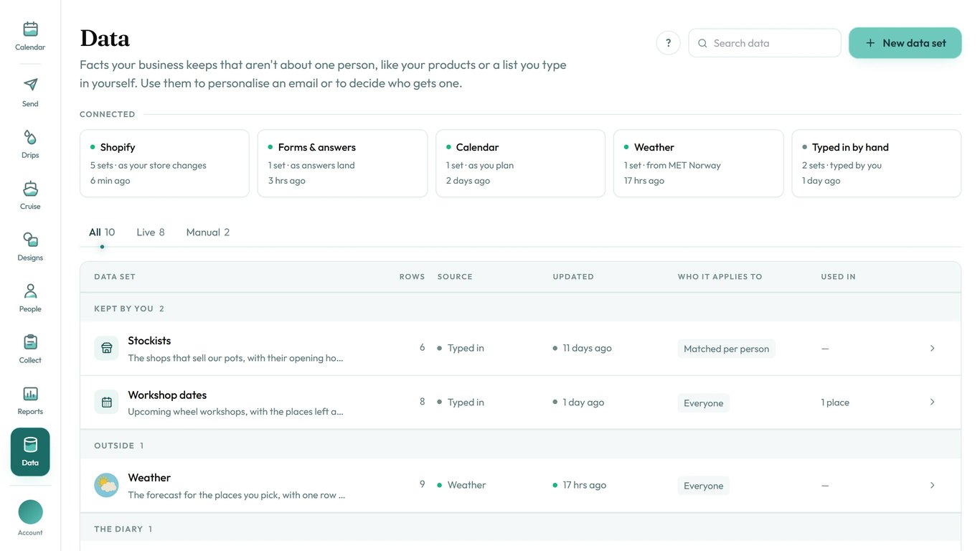The image size is (980, 551).
Task: Click the Matched per person tag
Action: pyautogui.click(x=726, y=349)
